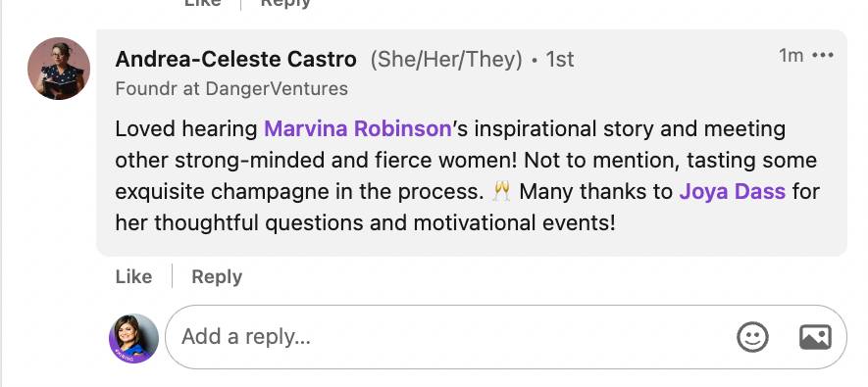Screen dimensions: 868x387
Task: Click Reply under Andrea-Celeste's comment
Action: (217, 276)
